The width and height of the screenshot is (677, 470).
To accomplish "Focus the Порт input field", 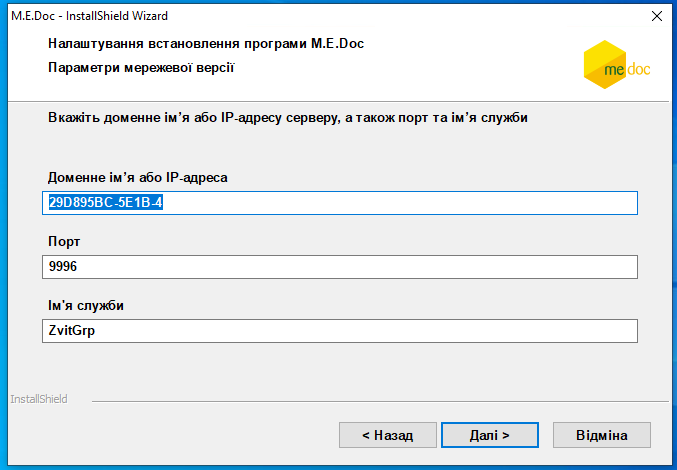I will (x=340, y=267).
